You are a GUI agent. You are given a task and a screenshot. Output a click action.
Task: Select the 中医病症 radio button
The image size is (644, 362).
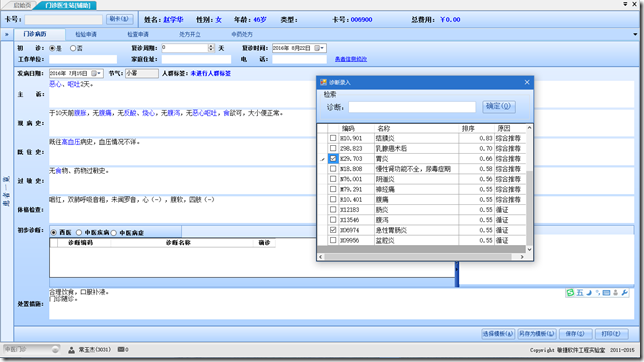tap(114, 233)
